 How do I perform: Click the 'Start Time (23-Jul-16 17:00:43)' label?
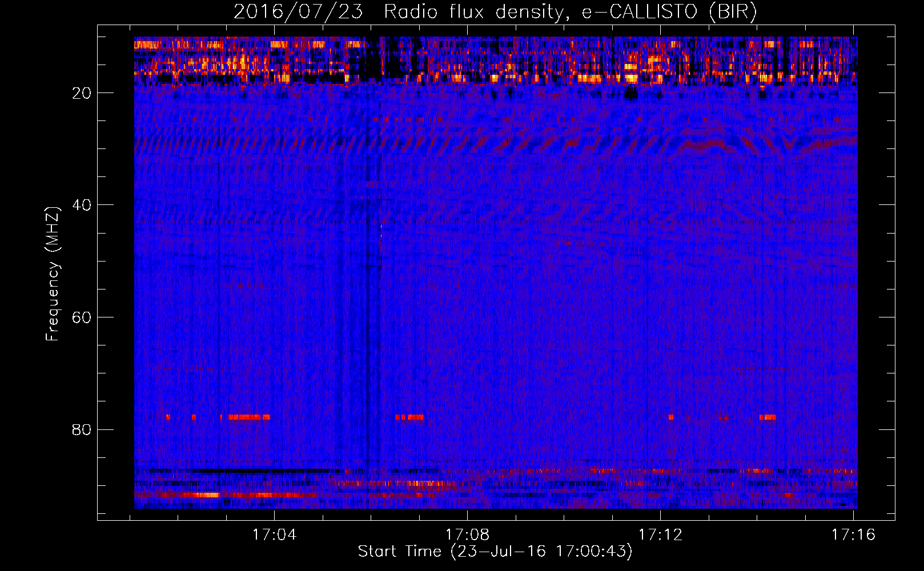click(x=495, y=552)
